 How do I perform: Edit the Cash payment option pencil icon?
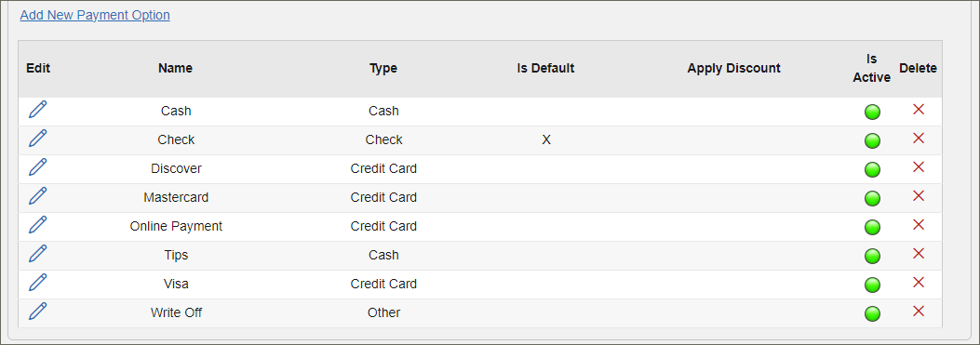(x=37, y=110)
